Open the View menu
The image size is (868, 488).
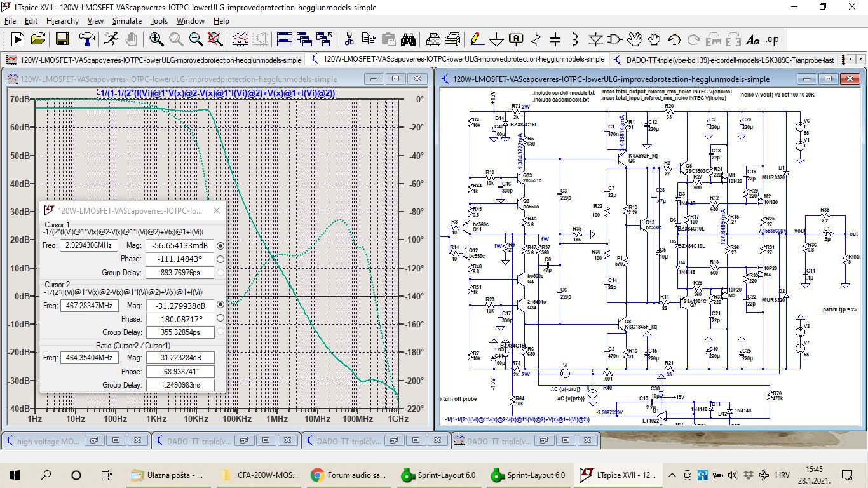[95, 21]
